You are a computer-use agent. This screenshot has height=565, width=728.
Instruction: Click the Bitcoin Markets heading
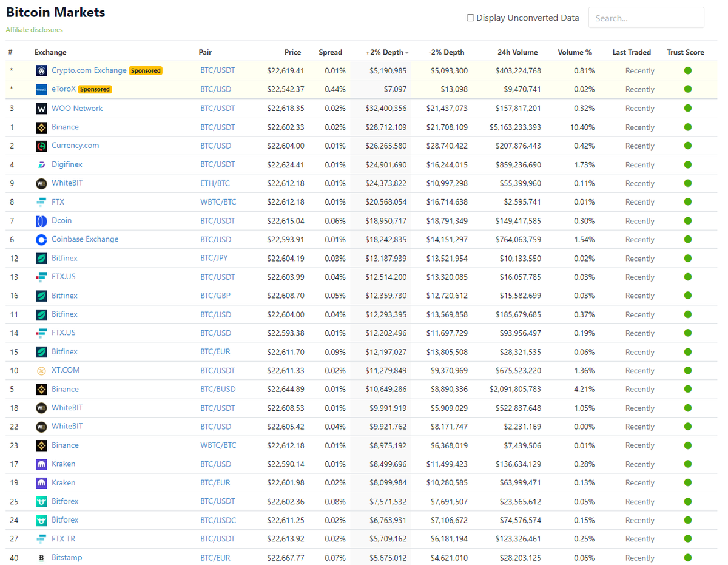(56, 12)
